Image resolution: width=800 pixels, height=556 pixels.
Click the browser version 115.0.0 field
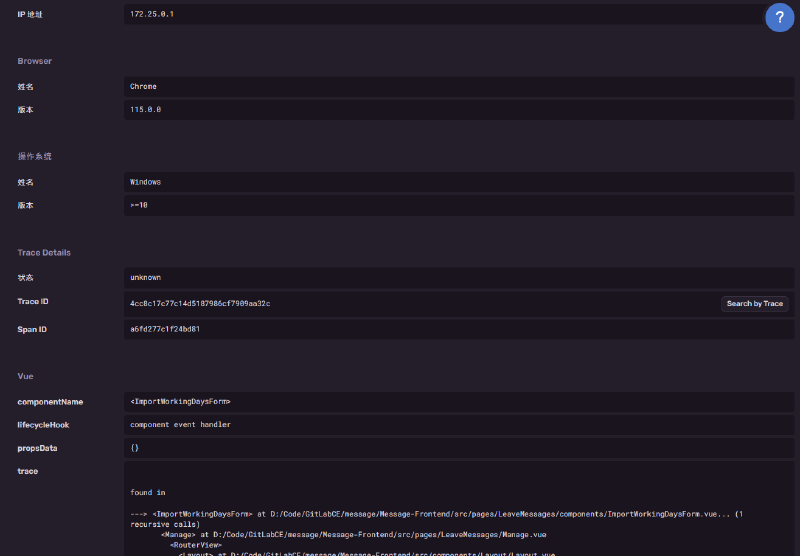(x=145, y=109)
